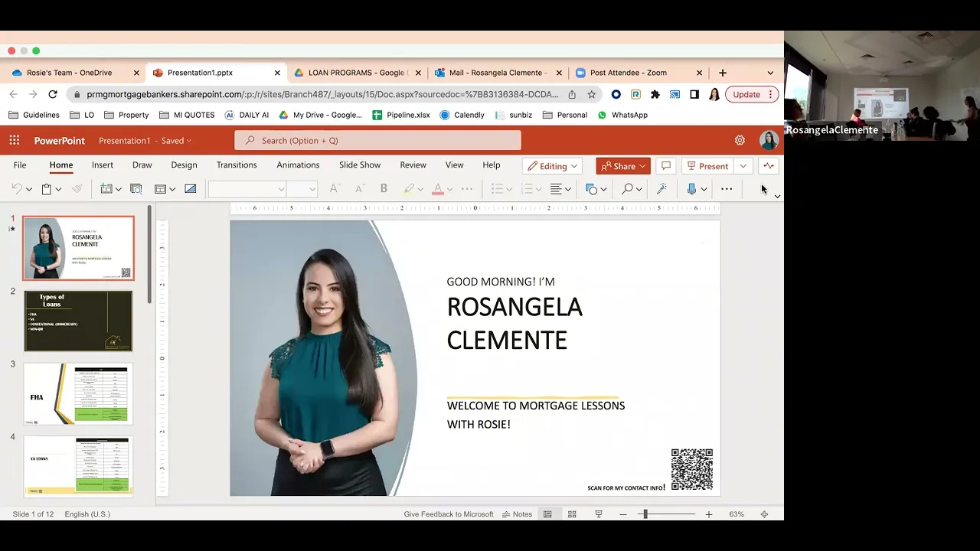The image size is (980, 551).
Task: Open the Presentation1 saved status dropdown
Action: tap(145, 141)
